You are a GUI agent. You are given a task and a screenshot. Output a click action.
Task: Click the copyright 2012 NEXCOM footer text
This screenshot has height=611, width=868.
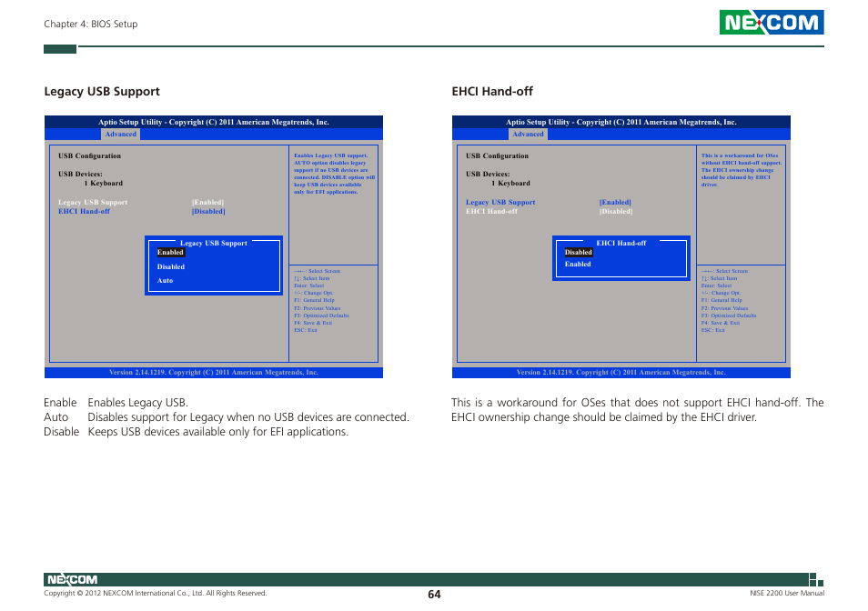pos(155,594)
